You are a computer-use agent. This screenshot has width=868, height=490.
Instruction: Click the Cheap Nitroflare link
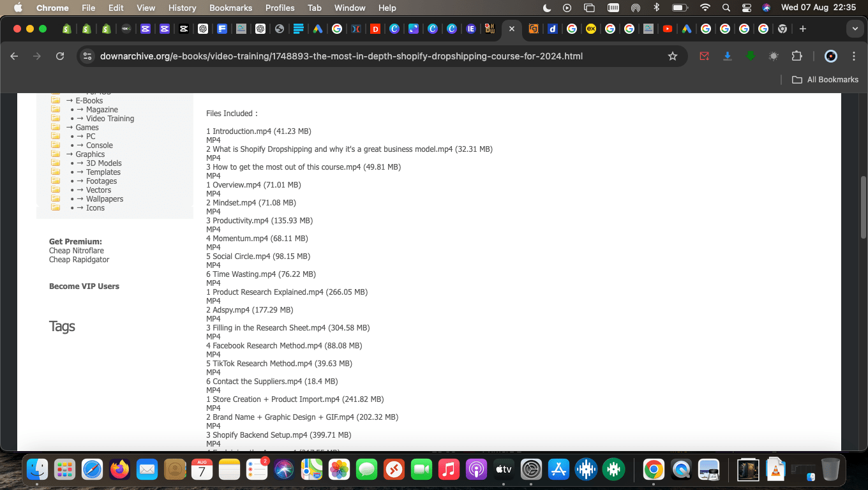coord(77,251)
